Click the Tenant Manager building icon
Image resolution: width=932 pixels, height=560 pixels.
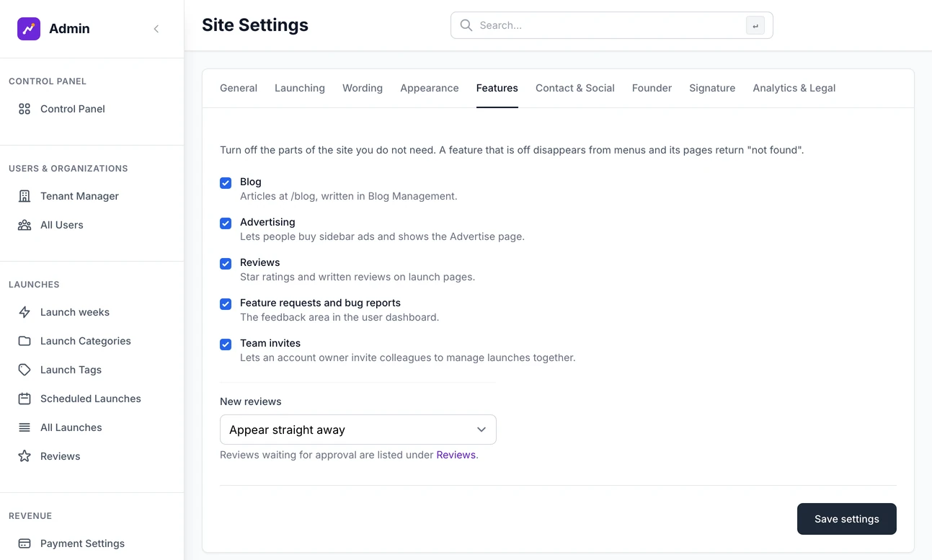[x=25, y=196]
